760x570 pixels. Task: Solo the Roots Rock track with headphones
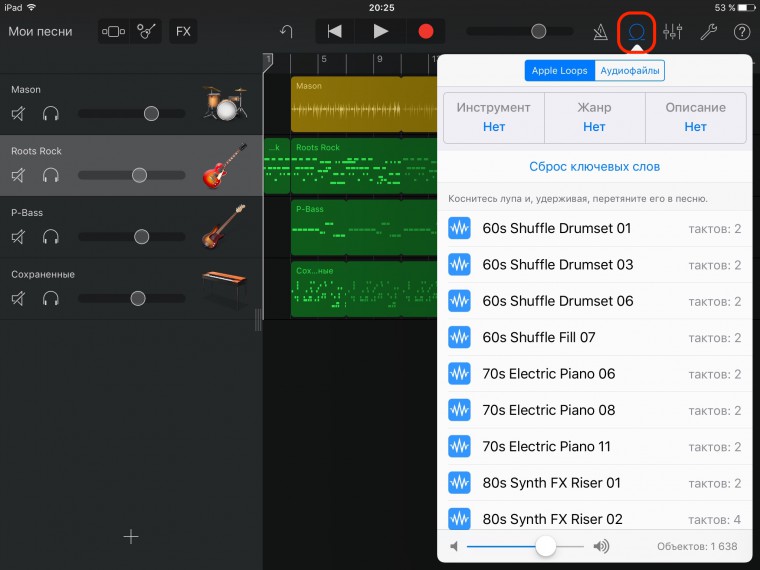(x=51, y=176)
